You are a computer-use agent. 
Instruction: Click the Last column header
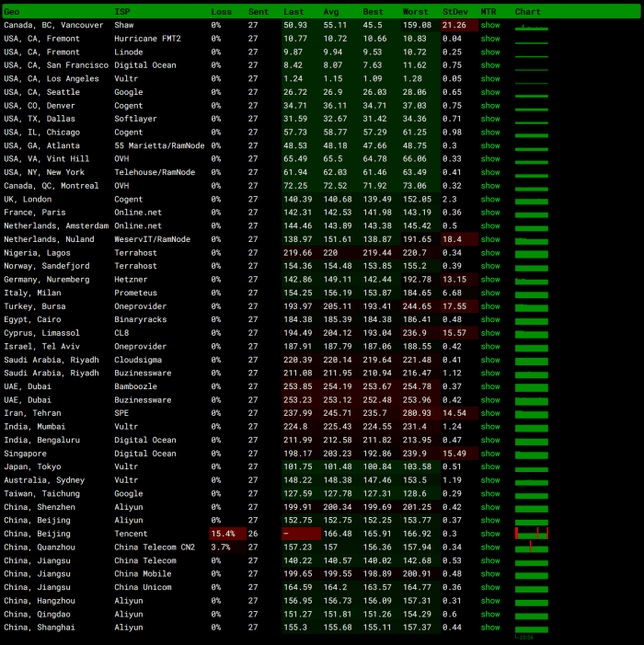pos(293,12)
